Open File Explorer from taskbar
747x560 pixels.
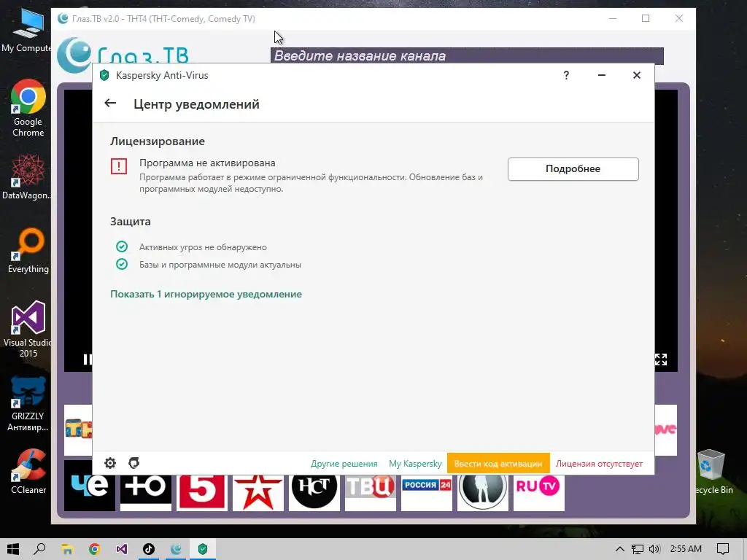coord(67,549)
